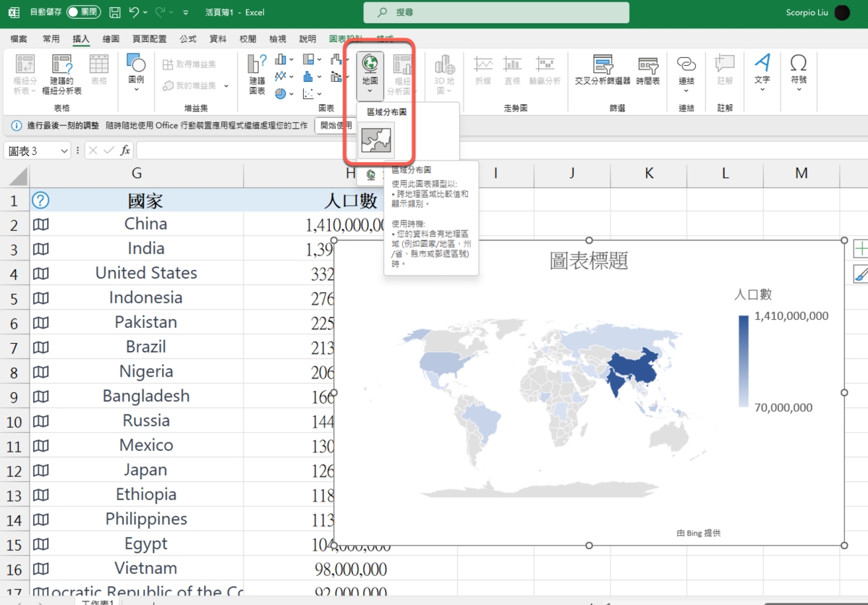Open the 交叉分析篩選器 slicer tool
This screenshot has width=868, height=605.
pos(602,70)
